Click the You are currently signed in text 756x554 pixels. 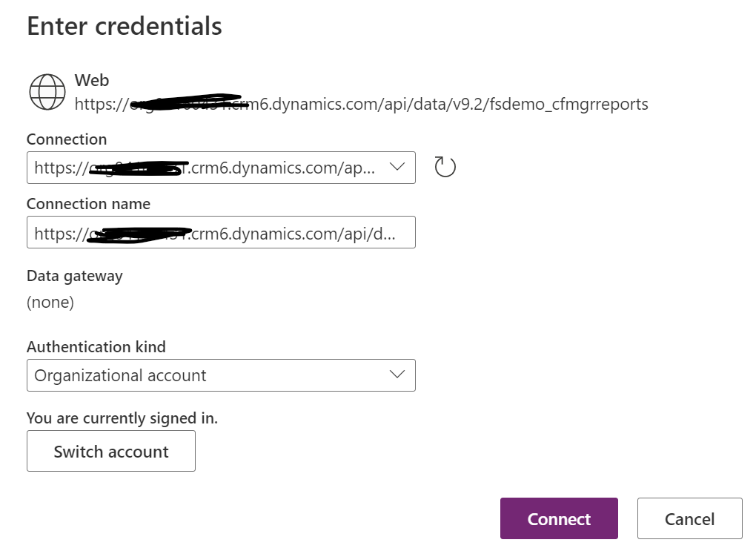tap(122, 418)
